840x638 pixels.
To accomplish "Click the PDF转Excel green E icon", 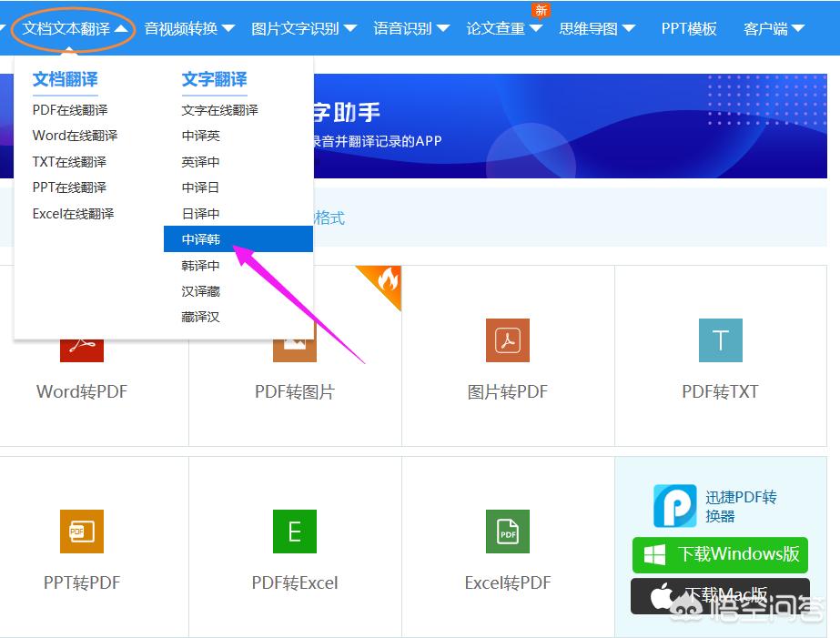I will (295, 532).
